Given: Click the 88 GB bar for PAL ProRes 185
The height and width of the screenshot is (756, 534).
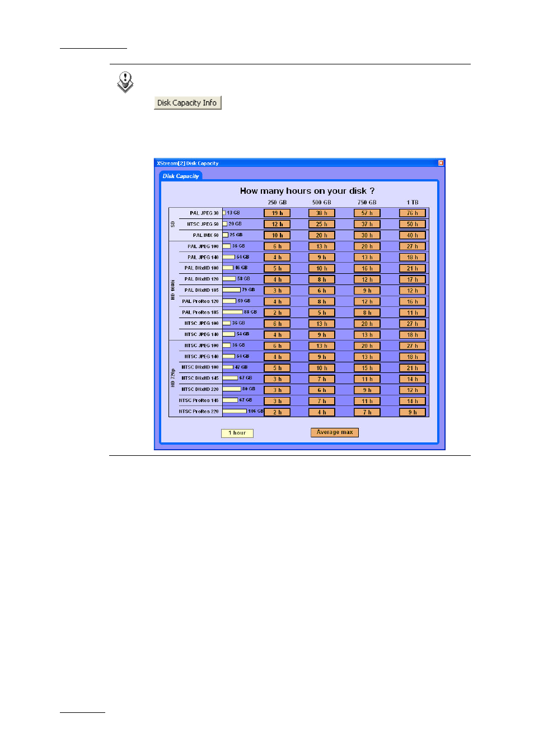Looking at the screenshot, I should (233, 312).
